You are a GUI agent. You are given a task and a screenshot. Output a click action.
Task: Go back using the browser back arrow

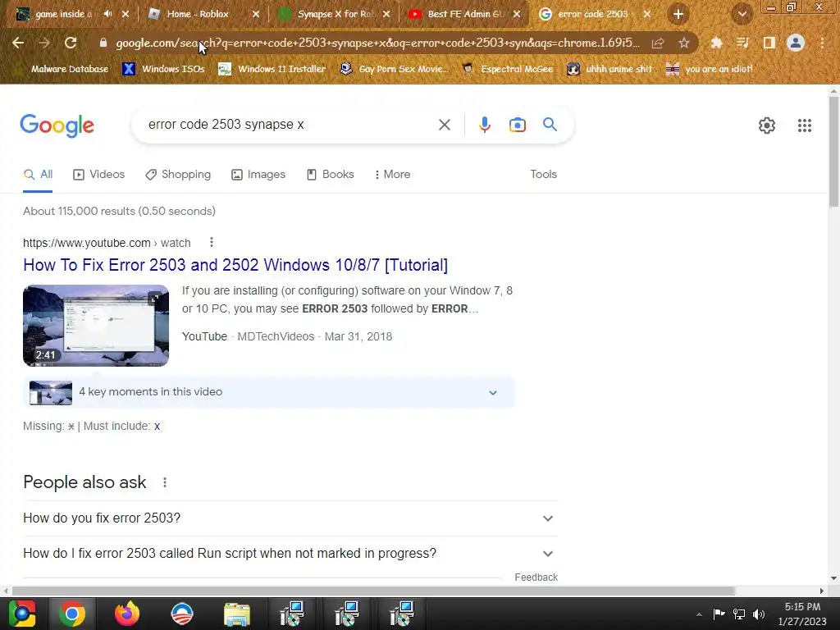(x=18, y=43)
